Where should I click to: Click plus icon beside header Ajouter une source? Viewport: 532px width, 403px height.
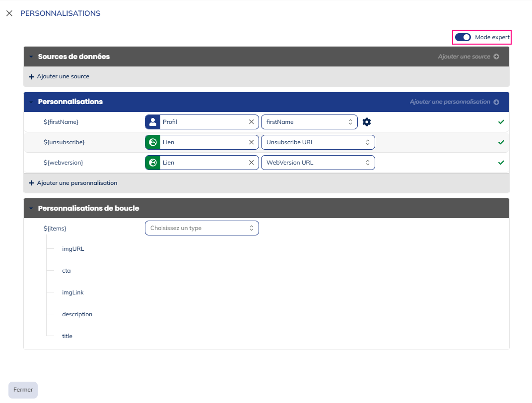coord(496,57)
